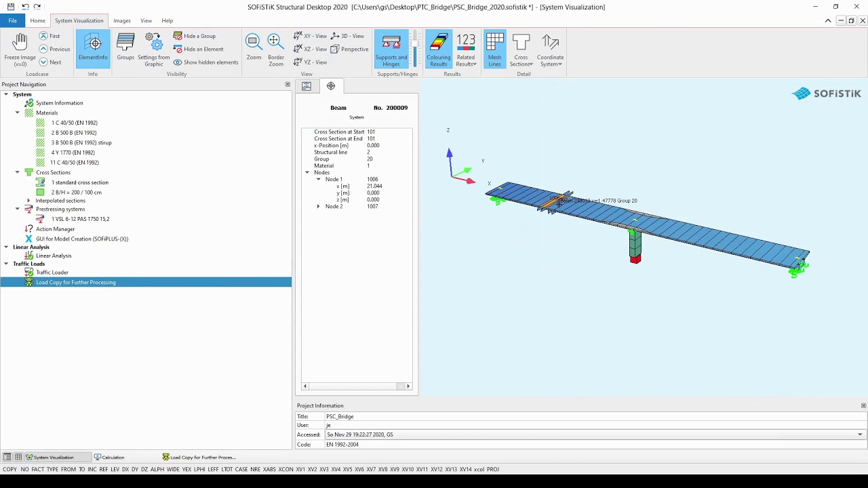
Task: Step to the Previous loadcase
Action: pyautogui.click(x=54, y=49)
